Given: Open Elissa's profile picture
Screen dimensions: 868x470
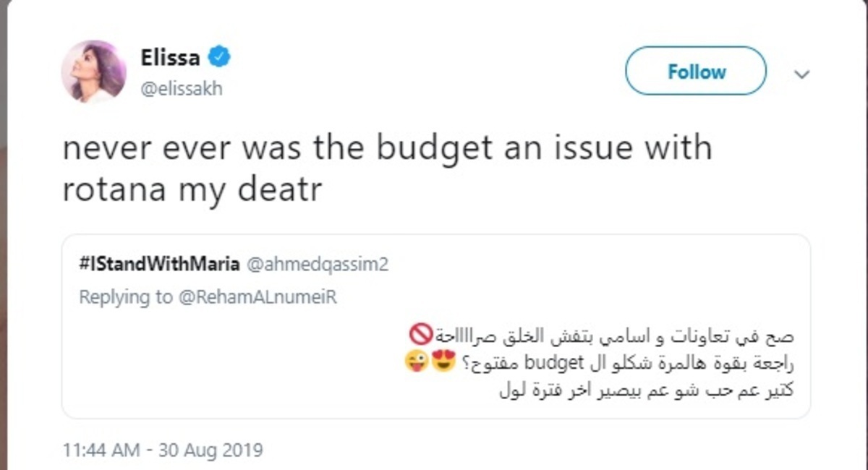Looking at the screenshot, I should [x=93, y=72].
